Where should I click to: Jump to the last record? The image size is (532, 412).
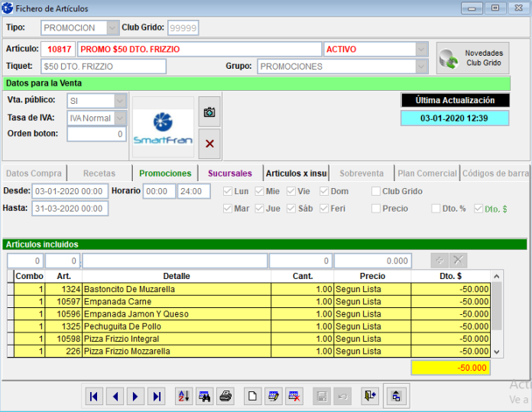[x=157, y=396]
